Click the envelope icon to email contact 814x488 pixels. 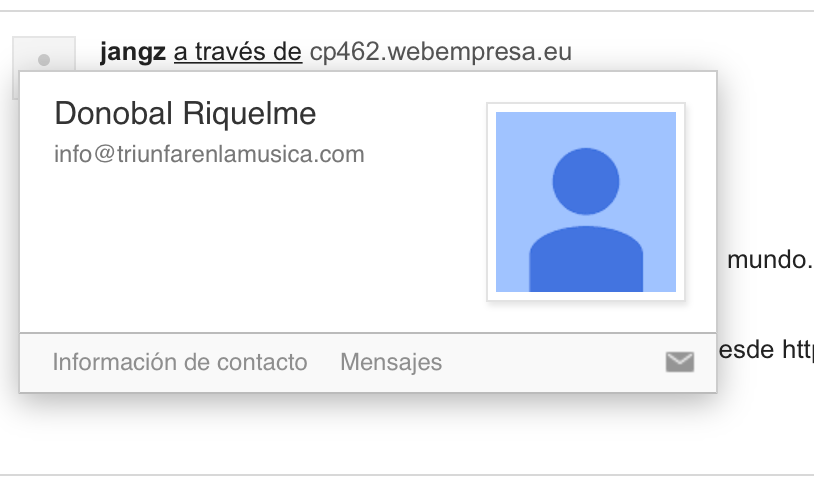point(680,362)
